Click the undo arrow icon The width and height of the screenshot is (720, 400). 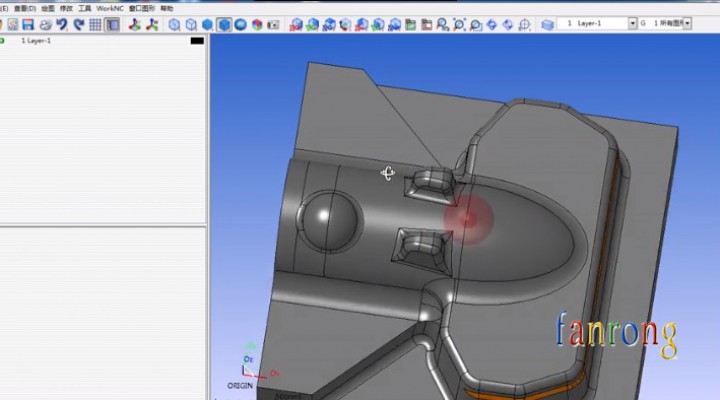pyautogui.click(x=61, y=24)
